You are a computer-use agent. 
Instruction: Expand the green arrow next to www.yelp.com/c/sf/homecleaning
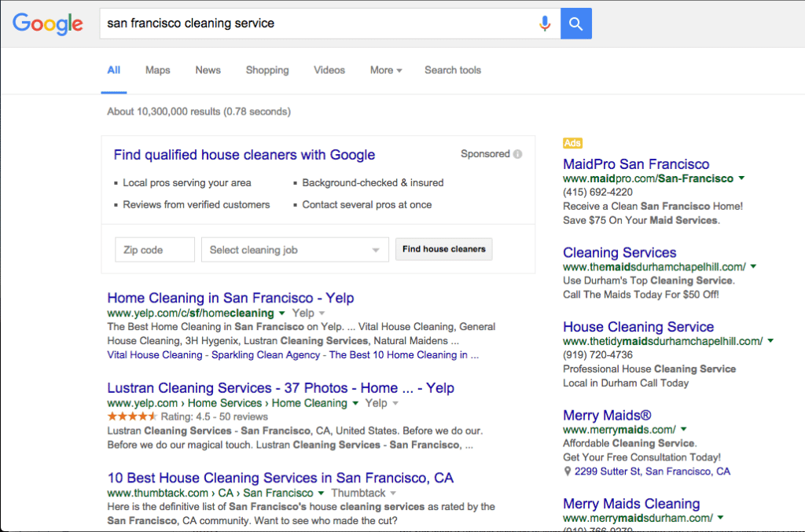click(x=283, y=313)
